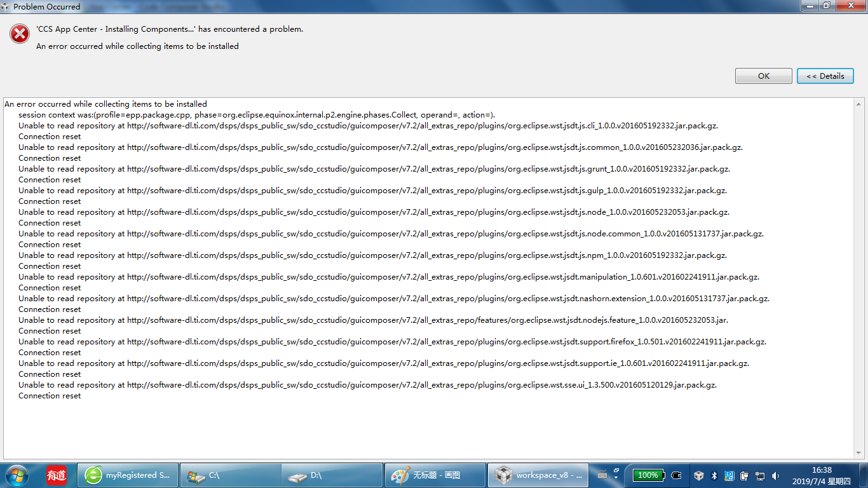Open the clock showing 16:38
This screenshot has width=868, height=488.
822,475
